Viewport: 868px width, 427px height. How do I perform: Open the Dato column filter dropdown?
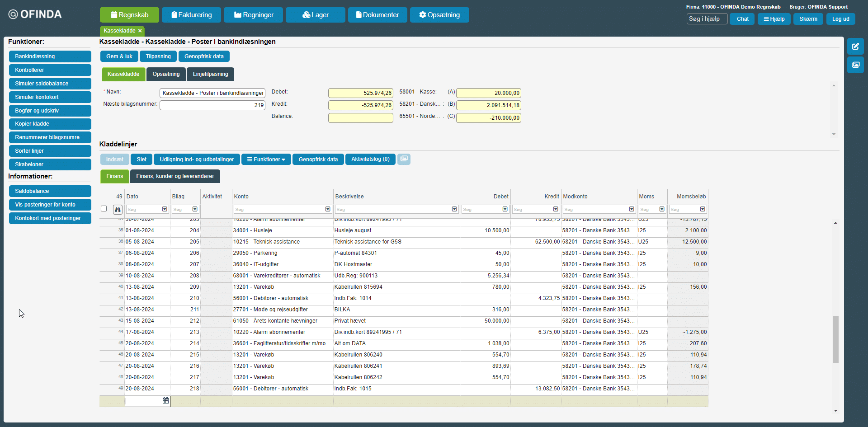(x=165, y=209)
